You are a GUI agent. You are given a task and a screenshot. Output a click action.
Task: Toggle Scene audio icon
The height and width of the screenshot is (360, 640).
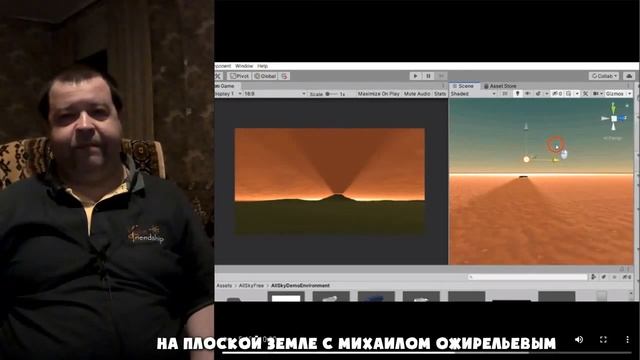coord(527,94)
